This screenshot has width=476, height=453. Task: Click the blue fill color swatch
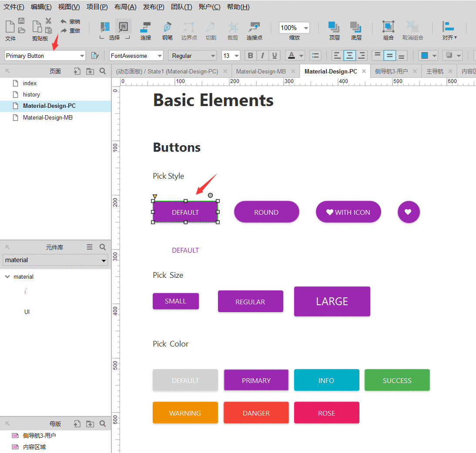(x=425, y=56)
